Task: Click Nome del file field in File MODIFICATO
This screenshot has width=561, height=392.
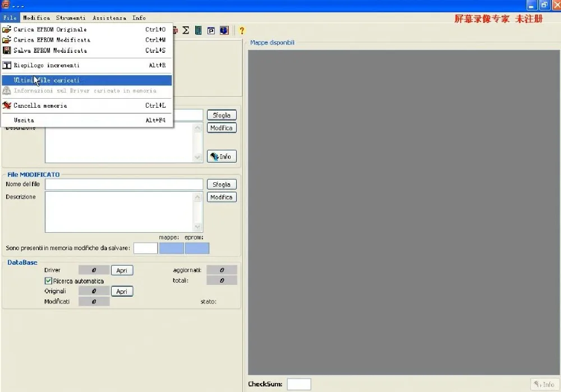Action: (x=124, y=184)
